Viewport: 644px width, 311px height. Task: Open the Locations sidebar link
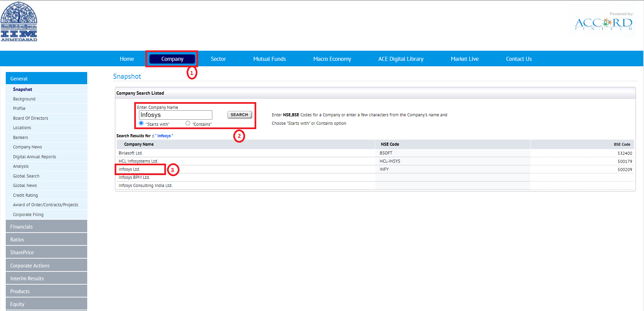click(x=22, y=128)
